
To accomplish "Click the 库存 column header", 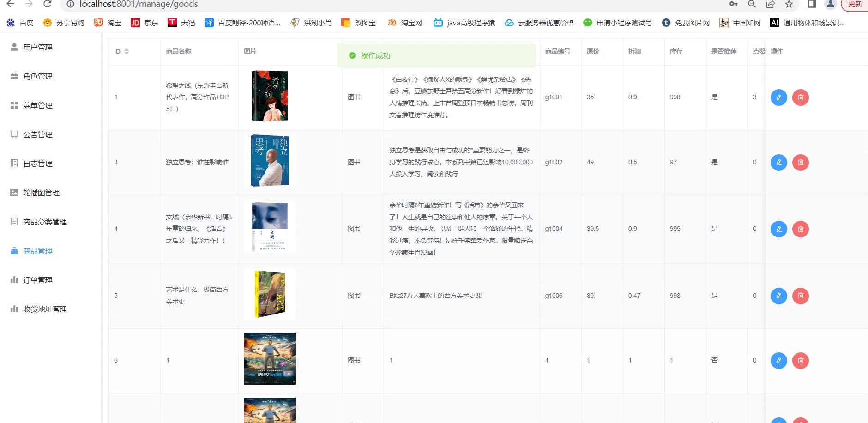I will (676, 51).
